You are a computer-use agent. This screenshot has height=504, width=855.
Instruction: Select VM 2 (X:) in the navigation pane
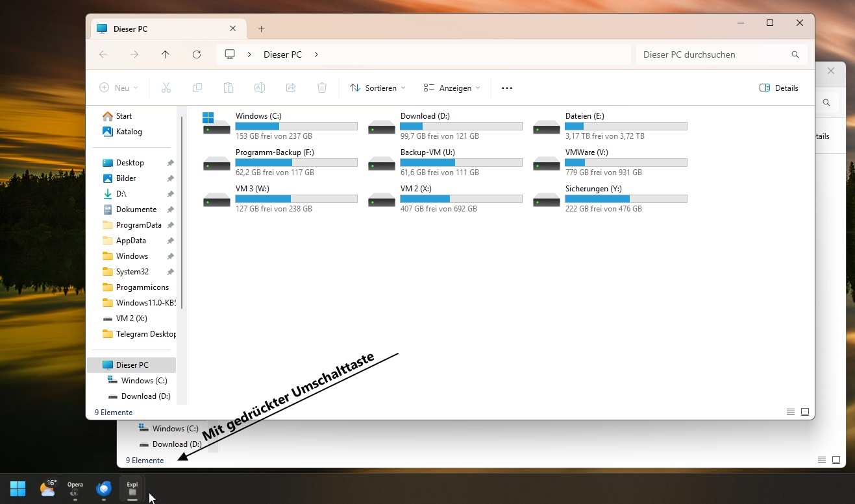[132, 318]
